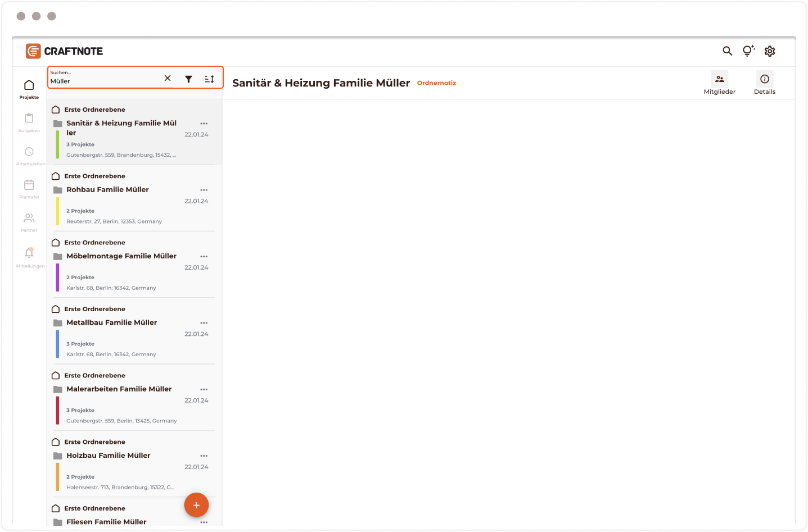
Task: Open three-dot menu for Metallbau Familie Müller
Action: point(204,323)
